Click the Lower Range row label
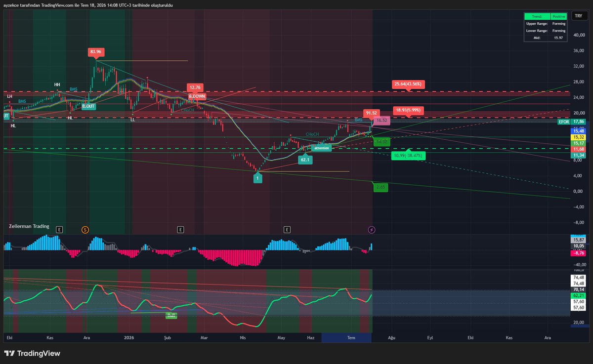Screen dimensions: 593x364 coord(537,30)
